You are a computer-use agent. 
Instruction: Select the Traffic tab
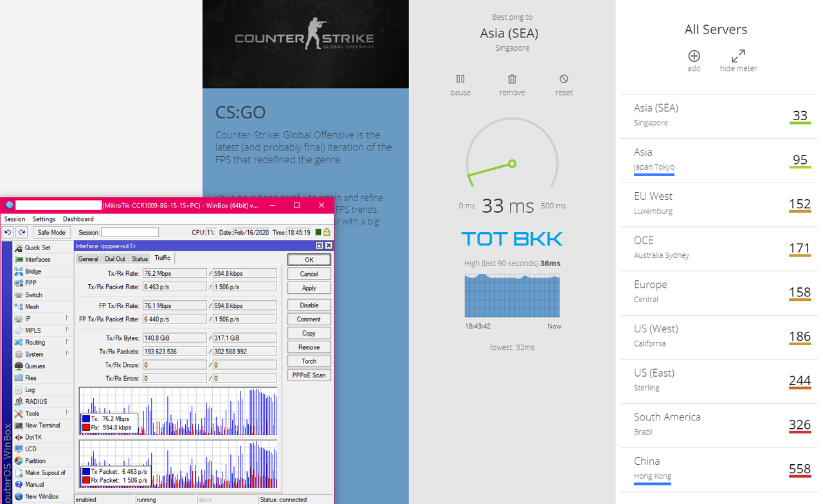point(163,258)
